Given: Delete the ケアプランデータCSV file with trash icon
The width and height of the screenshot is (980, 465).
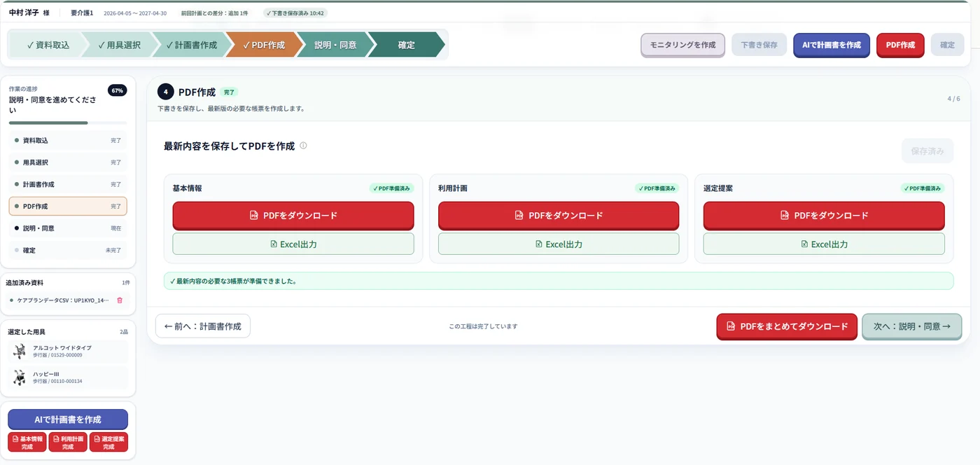Looking at the screenshot, I should click(x=120, y=300).
